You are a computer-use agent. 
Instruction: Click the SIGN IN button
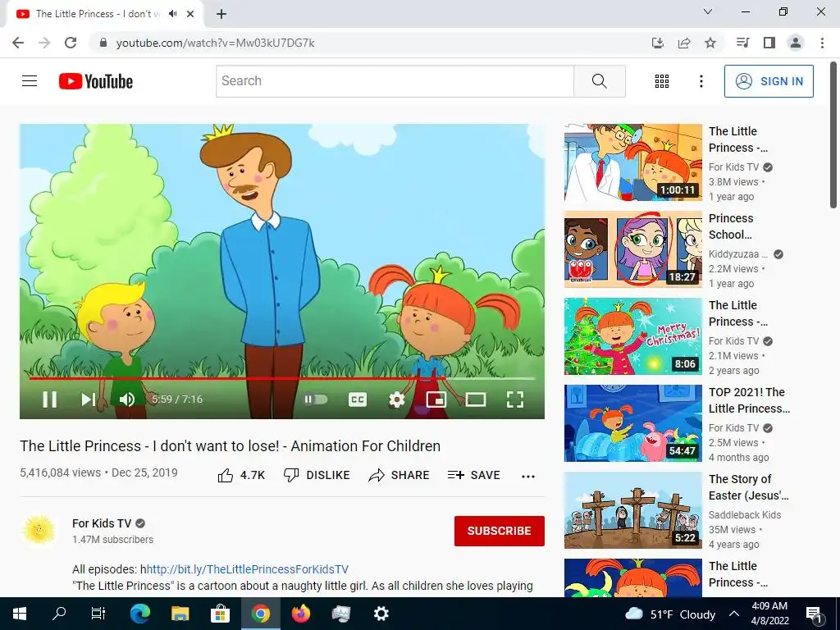point(769,81)
